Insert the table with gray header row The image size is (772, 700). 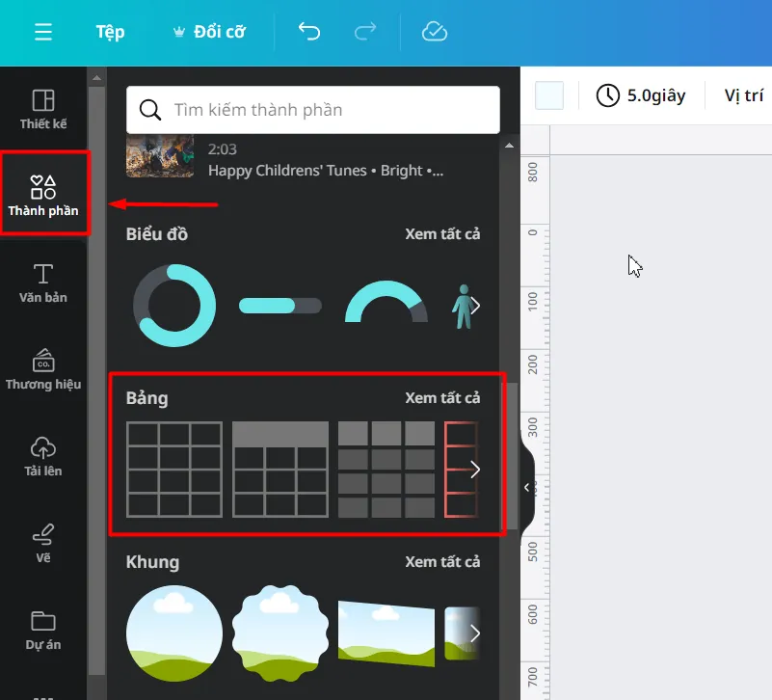[280, 470]
